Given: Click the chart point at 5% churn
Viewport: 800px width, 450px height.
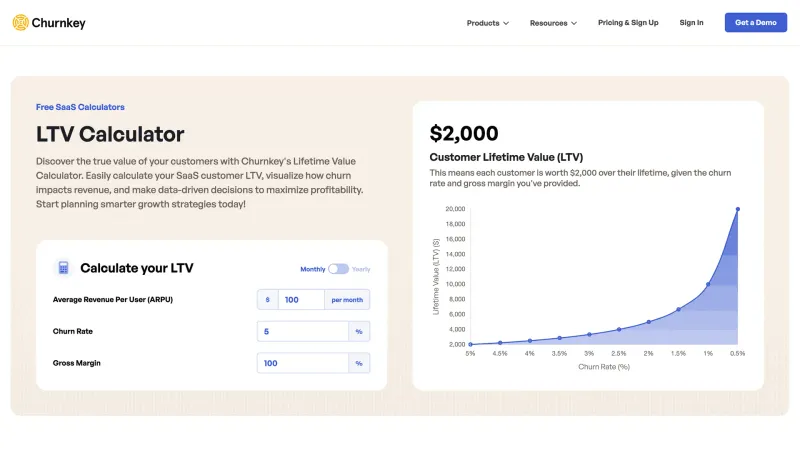Looking at the screenshot, I should (470, 344).
